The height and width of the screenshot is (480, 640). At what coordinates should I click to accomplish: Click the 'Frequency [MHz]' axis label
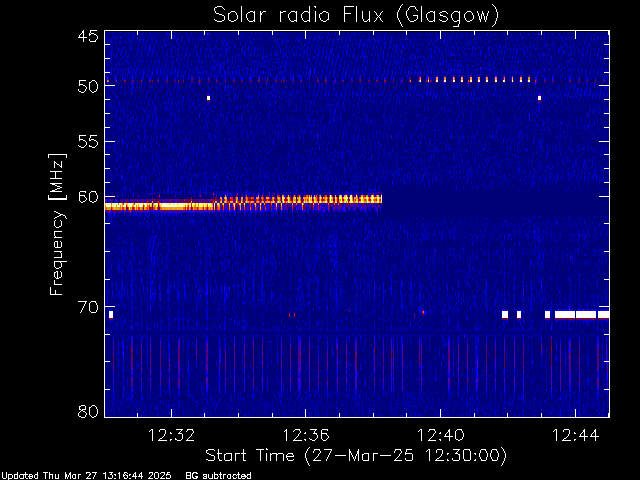coord(57,224)
